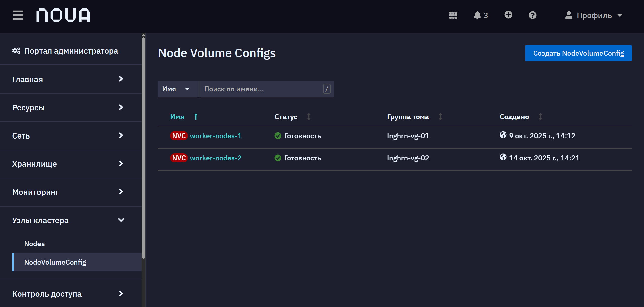Click the Node Volume Configs page heading
This screenshot has height=307, width=644.
[x=217, y=53]
